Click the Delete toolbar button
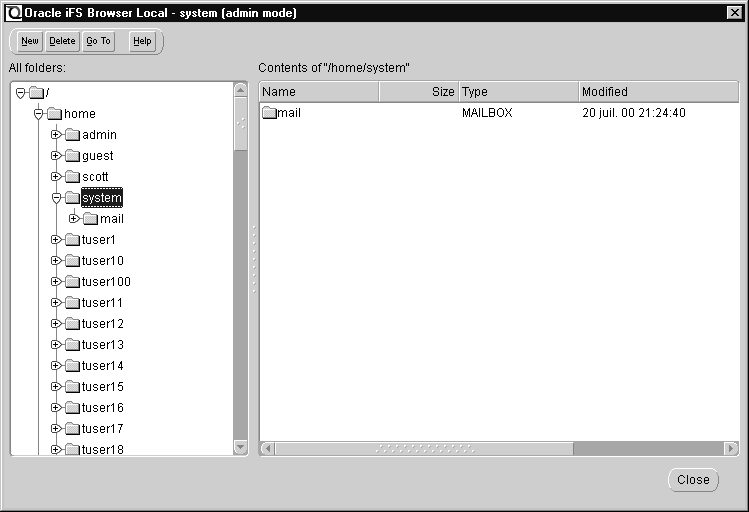This screenshot has height=512, width=749. click(x=62, y=41)
